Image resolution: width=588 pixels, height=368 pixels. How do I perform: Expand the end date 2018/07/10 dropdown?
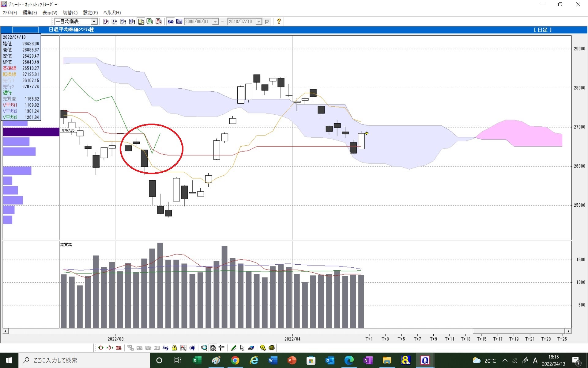point(259,21)
